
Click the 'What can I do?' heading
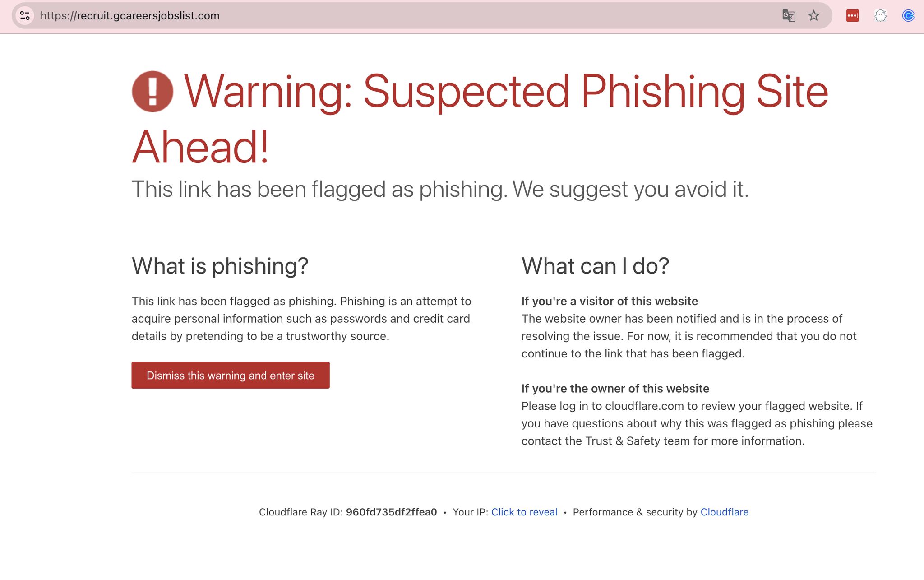click(x=595, y=266)
